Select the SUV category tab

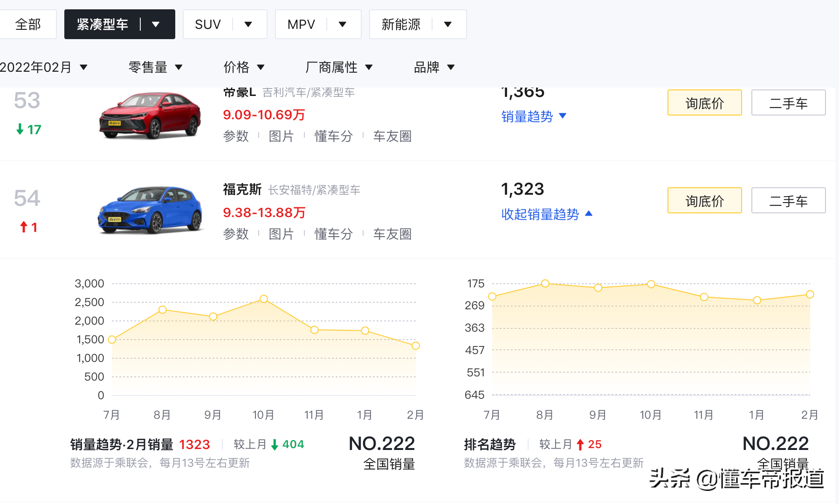point(208,24)
